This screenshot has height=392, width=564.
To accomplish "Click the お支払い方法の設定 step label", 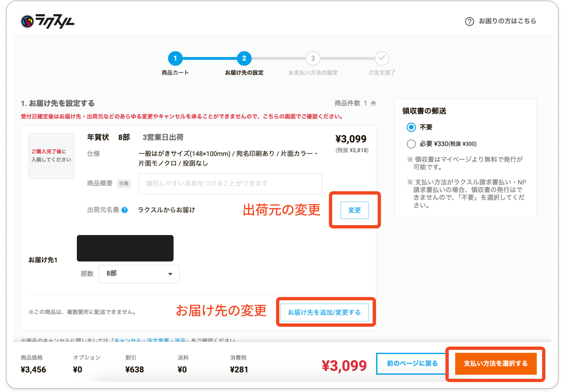I will [313, 73].
